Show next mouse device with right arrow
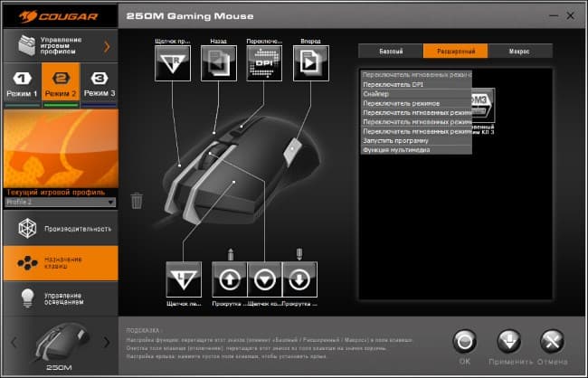The width and height of the screenshot is (588, 378). coord(107,342)
